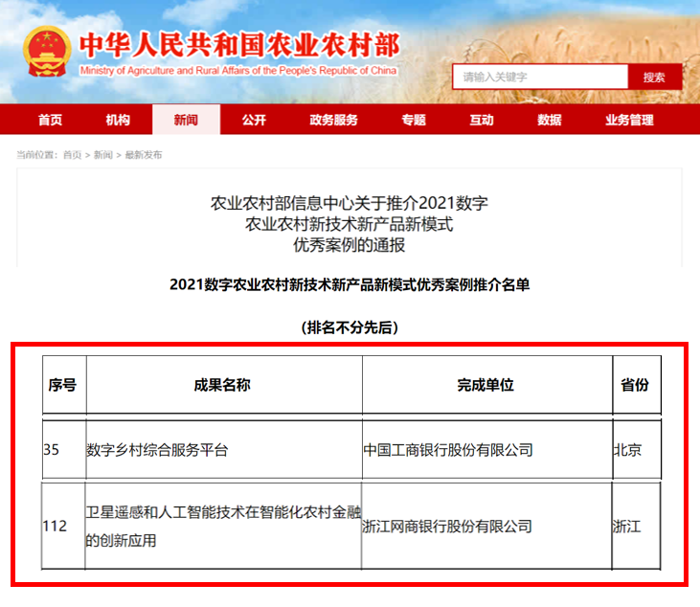
Task: Click the 省份 column header
Action: click(x=635, y=385)
